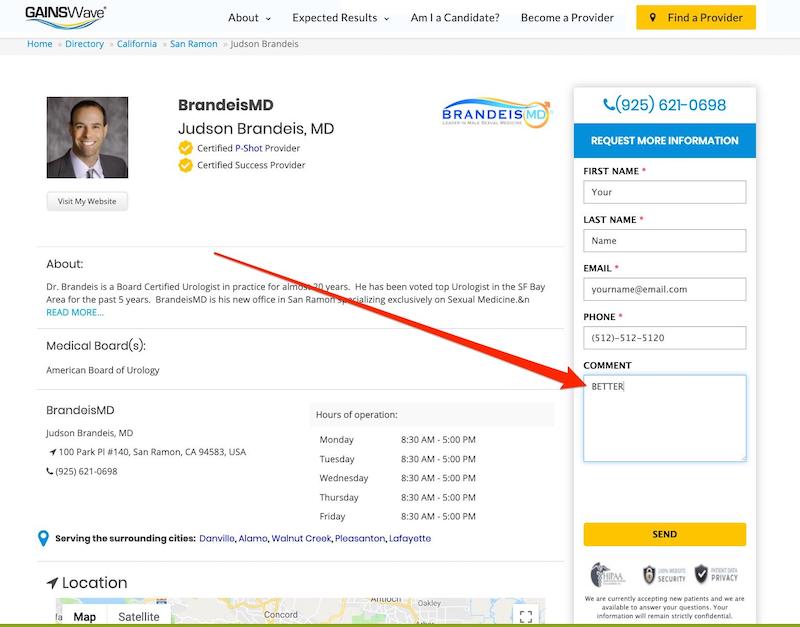Click the 100 Park Pl #140 address text

coord(152,452)
